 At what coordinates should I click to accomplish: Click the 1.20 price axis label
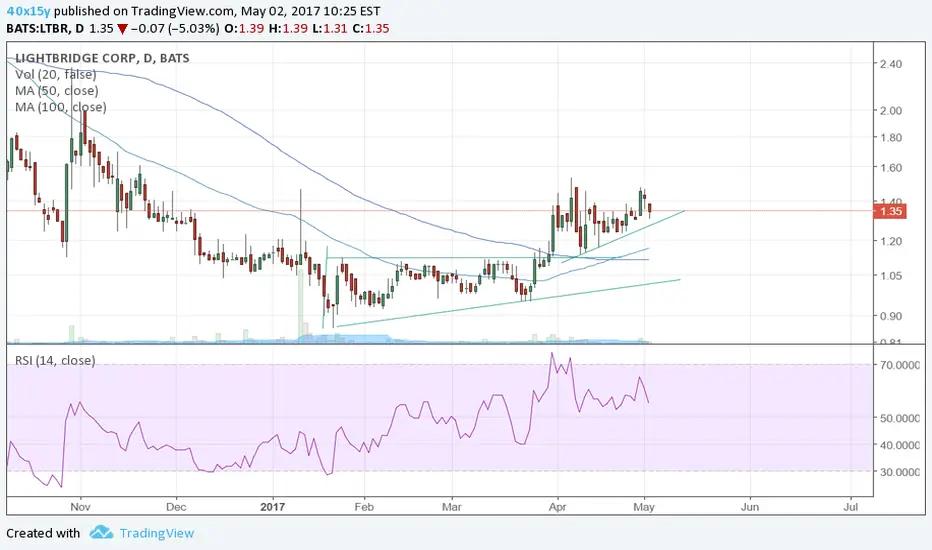pyautogui.click(x=891, y=241)
